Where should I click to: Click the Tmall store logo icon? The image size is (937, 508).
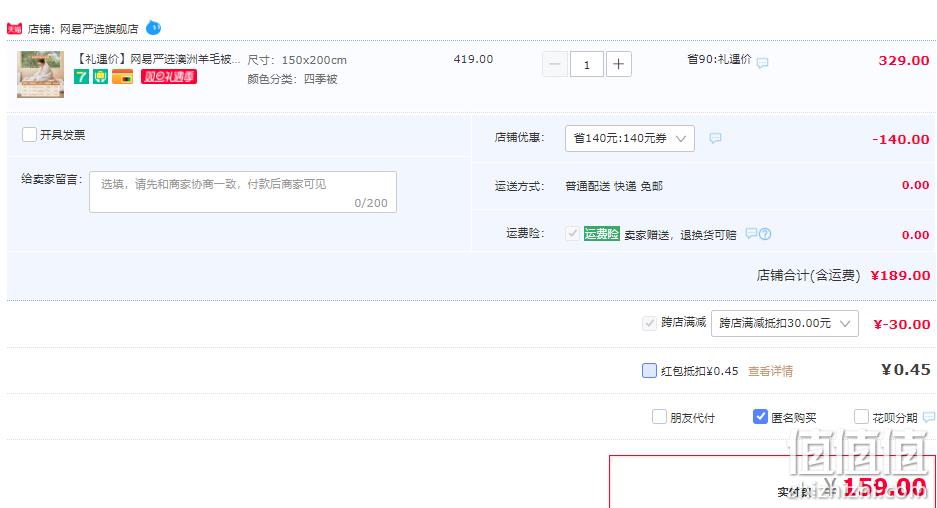[14, 29]
